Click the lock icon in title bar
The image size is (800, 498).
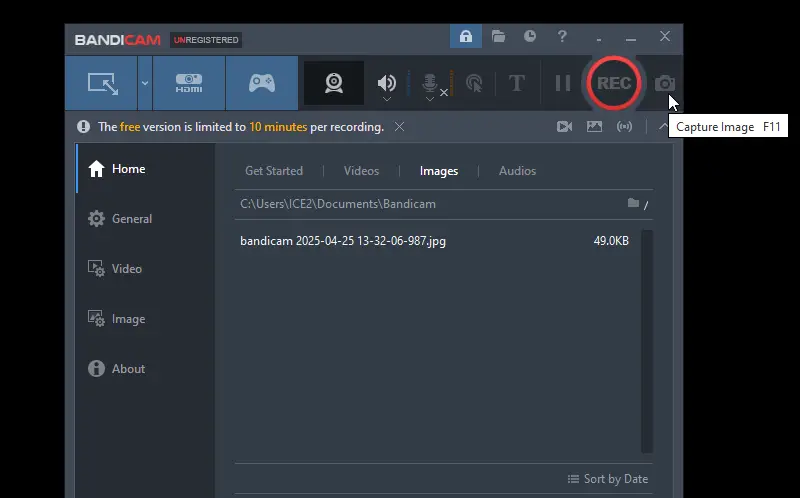tap(465, 36)
